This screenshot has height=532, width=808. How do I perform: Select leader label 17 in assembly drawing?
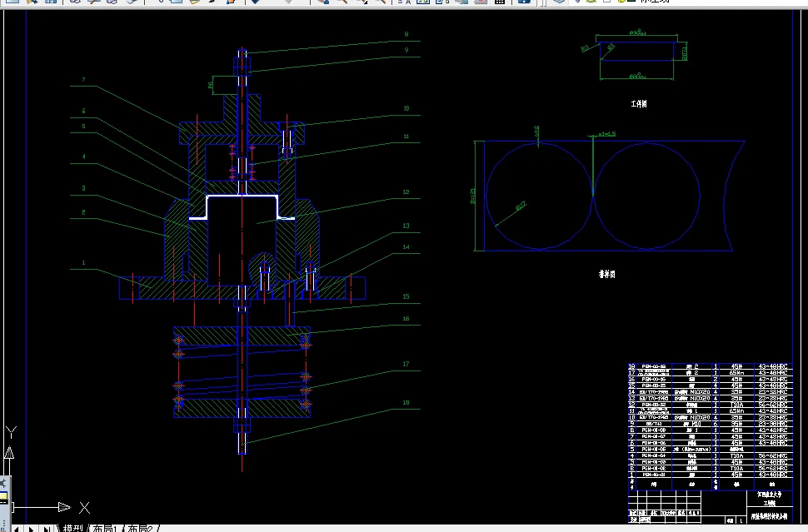[406, 364]
